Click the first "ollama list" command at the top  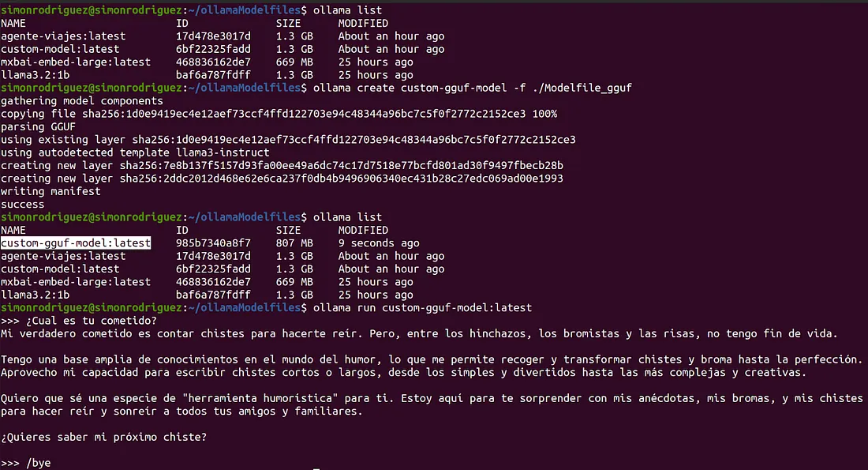[347, 10]
